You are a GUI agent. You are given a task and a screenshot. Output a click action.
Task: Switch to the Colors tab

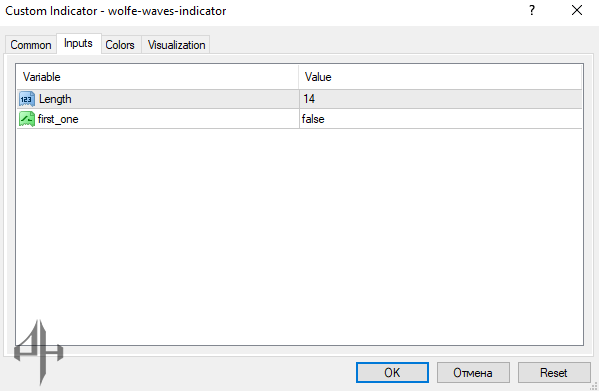(120, 45)
